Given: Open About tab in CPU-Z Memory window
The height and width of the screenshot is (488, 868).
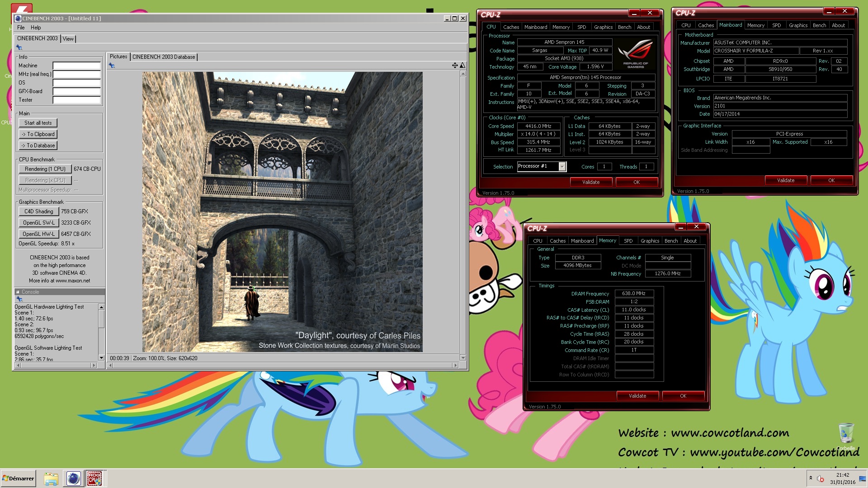Looking at the screenshot, I should coord(690,241).
